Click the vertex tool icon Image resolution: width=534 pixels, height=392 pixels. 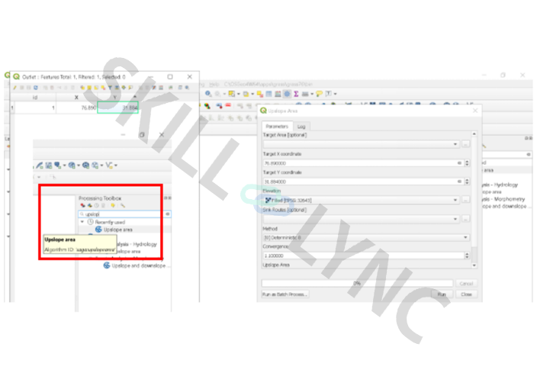(108, 165)
